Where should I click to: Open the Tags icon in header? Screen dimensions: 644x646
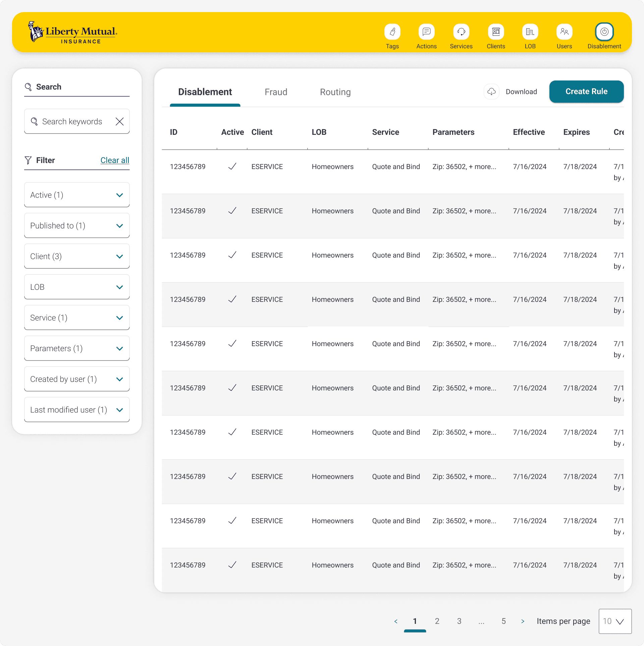(392, 32)
